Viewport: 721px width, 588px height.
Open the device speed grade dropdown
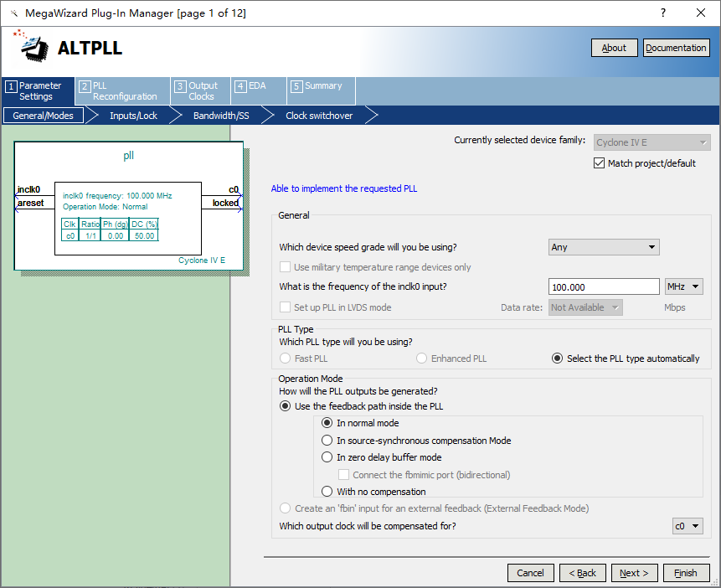[x=604, y=247]
